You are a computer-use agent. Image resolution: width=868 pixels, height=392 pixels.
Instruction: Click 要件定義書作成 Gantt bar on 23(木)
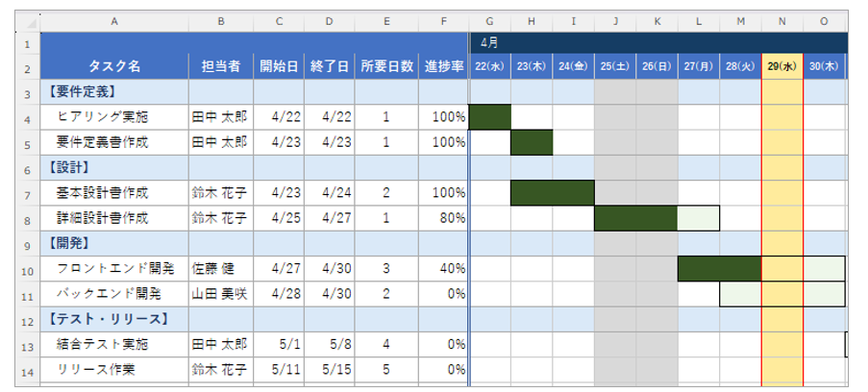532,143
